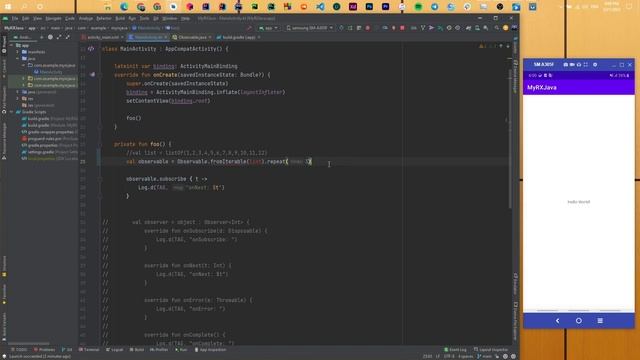
Task: Switch to the Observable.java editor tab
Action: click(192, 37)
